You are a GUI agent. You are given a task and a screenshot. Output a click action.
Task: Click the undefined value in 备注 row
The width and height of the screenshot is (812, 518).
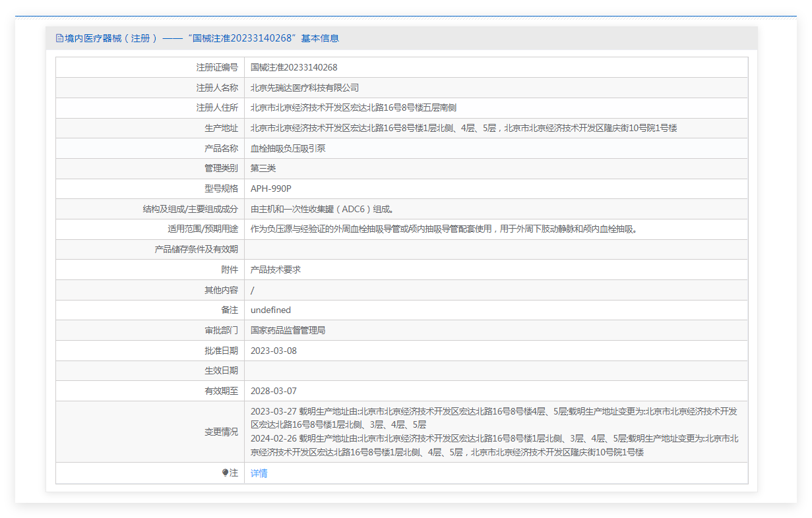[270, 310]
